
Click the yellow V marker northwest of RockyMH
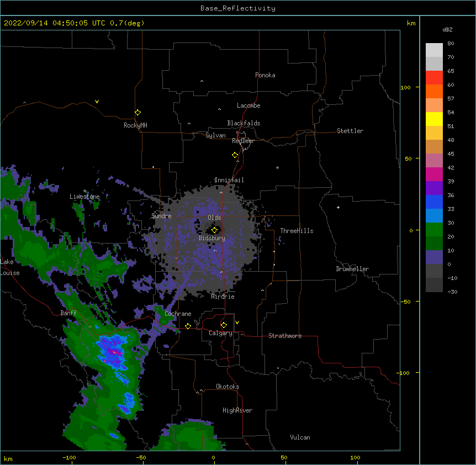(x=97, y=102)
